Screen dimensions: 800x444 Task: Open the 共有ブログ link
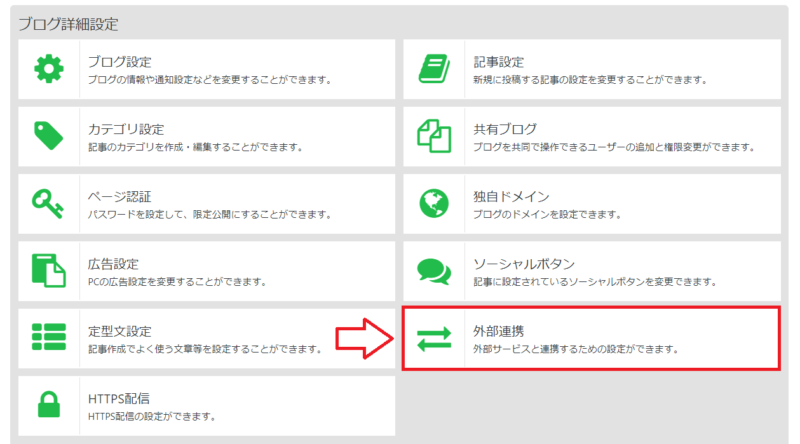505,129
